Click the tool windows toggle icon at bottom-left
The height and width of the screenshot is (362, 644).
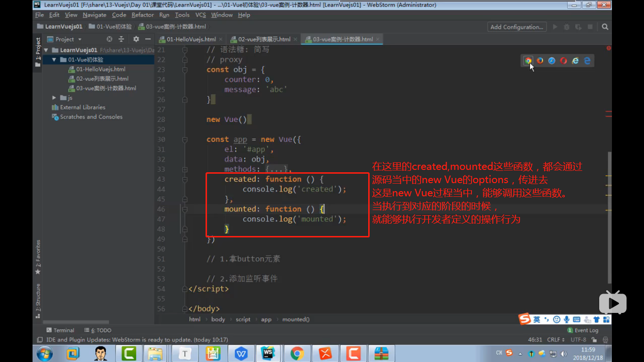[x=40, y=340]
